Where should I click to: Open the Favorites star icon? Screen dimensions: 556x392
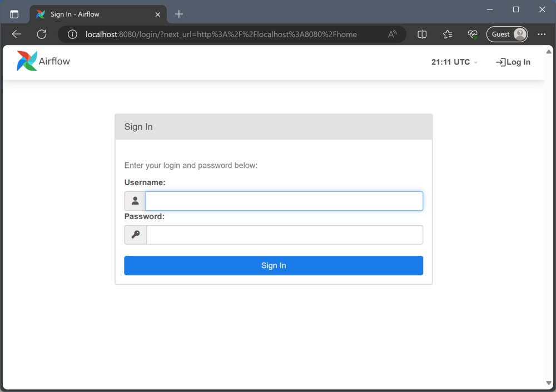[448, 34]
